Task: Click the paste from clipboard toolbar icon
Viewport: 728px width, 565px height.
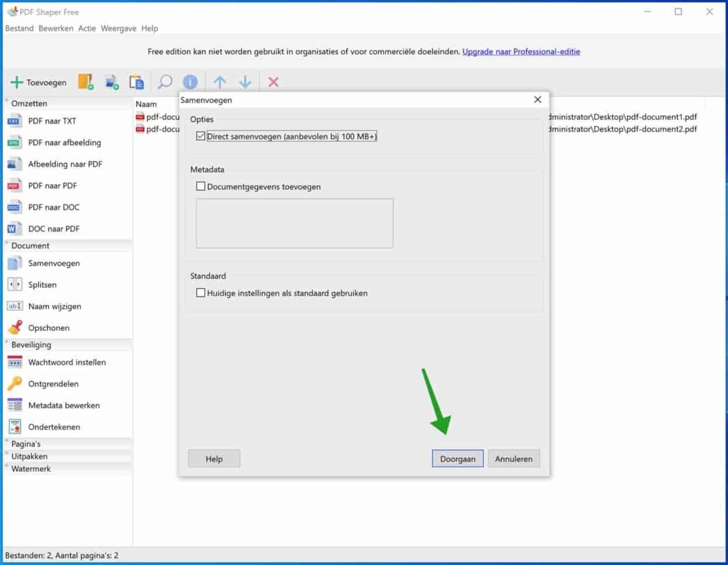Action: click(x=136, y=82)
